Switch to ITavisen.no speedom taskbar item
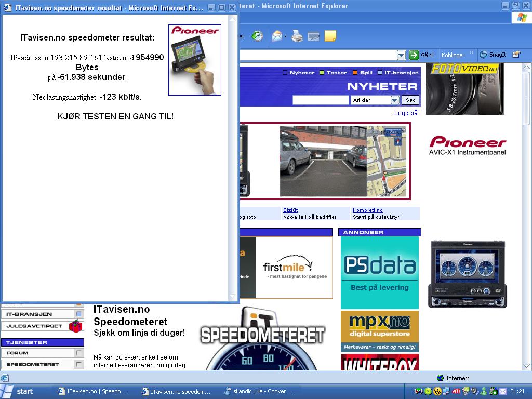The width and height of the screenshot is (532, 399). (x=177, y=391)
